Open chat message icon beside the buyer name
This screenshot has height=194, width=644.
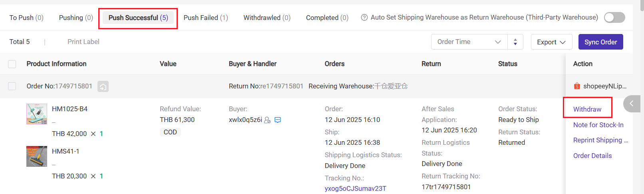(278, 120)
